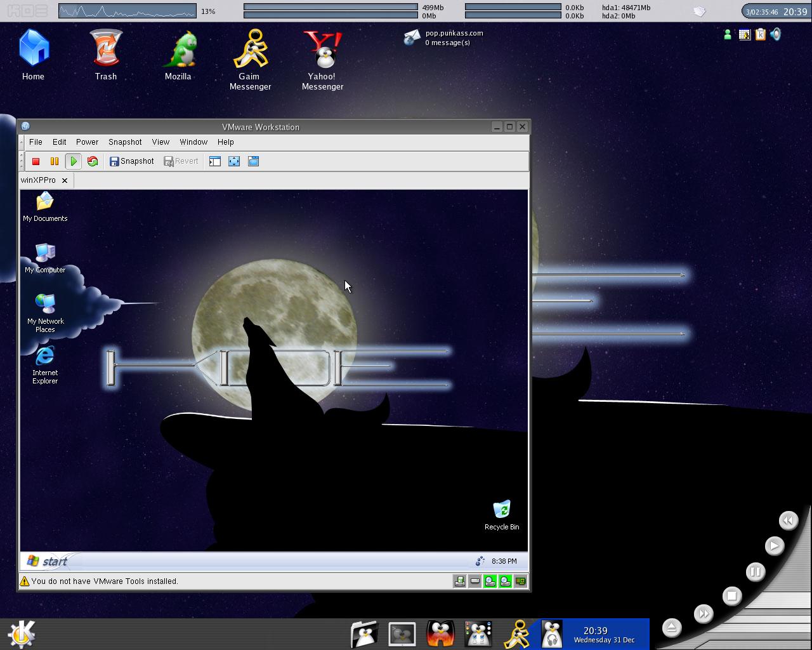Click the penguin with headphones icon in bottom panel
The width and height of the screenshot is (812, 650).
[552, 633]
